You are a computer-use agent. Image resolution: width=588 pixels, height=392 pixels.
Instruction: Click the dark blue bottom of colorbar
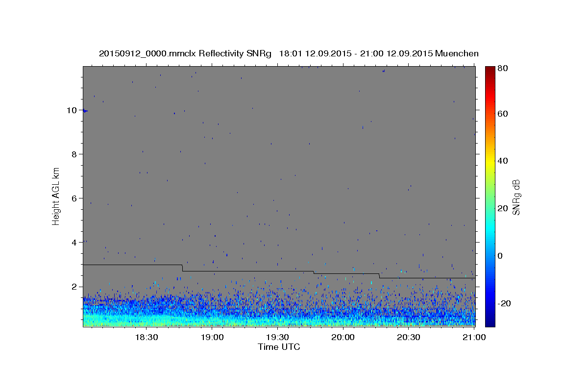tap(490, 322)
